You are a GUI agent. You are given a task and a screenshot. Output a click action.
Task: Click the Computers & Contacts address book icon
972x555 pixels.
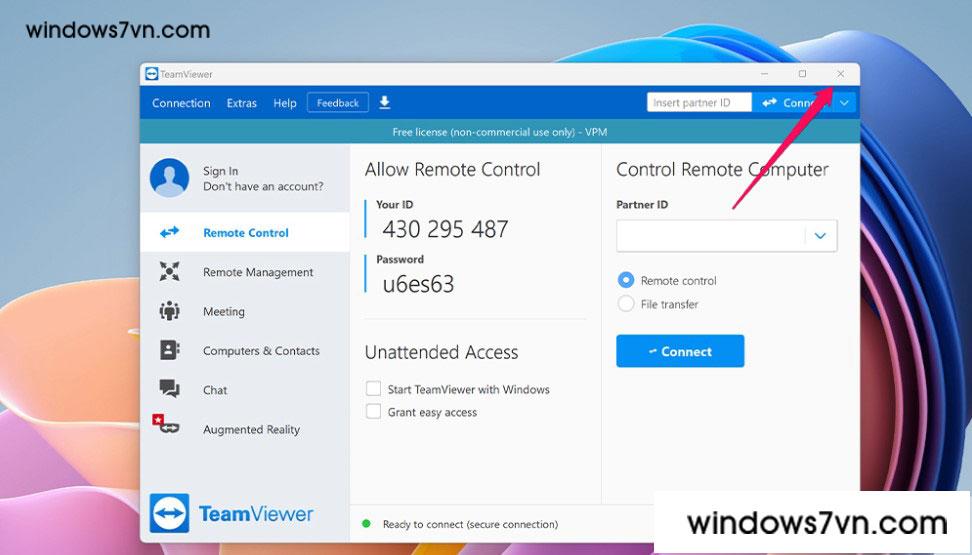(x=169, y=350)
